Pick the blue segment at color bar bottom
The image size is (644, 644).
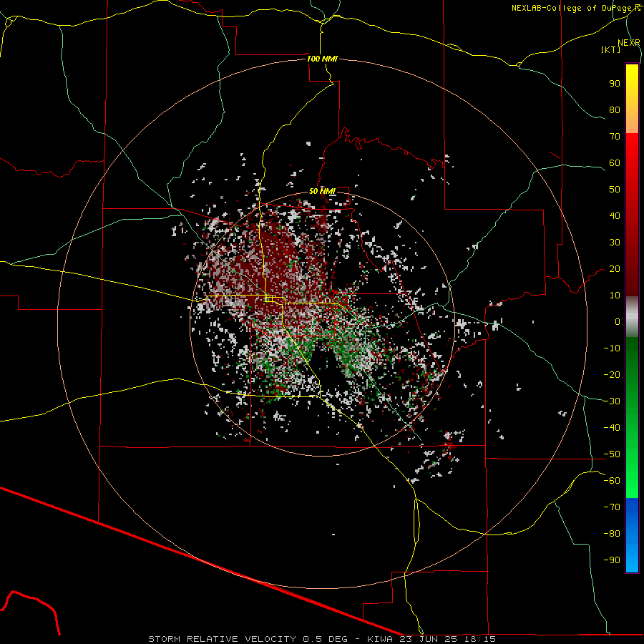click(632, 535)
